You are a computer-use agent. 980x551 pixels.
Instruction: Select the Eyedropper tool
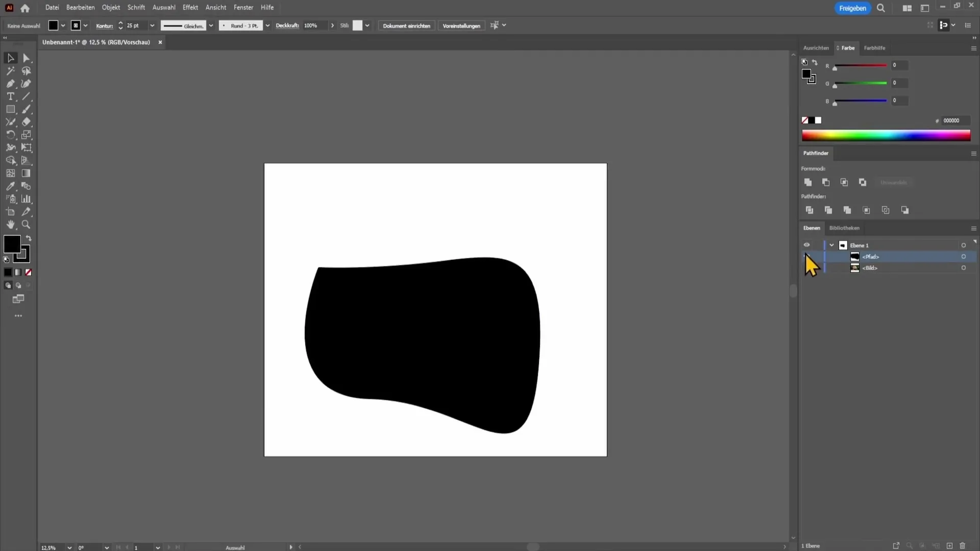point(10,186)
